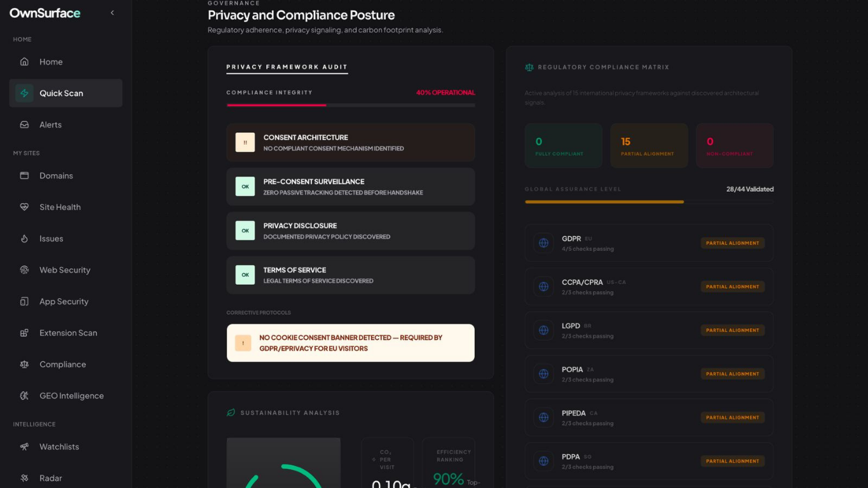Expand the CCPA/CPRA framework row
Viewport: 868px width, 488px height.
(x=648, y=286)
